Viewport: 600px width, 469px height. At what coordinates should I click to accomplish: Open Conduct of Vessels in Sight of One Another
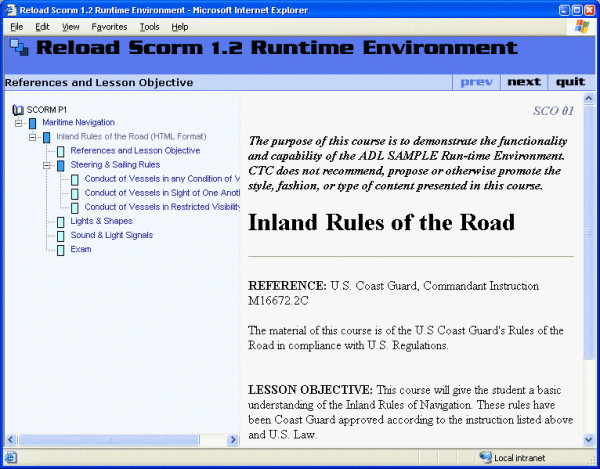[x=162, y=193]
